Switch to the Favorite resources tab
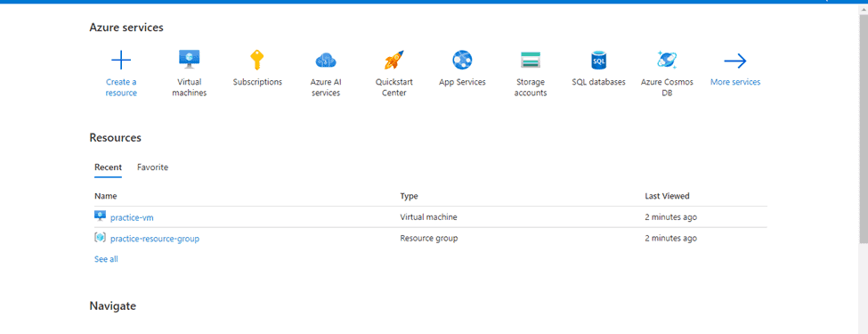The image size is (868, 334). (x=153, y=167)
